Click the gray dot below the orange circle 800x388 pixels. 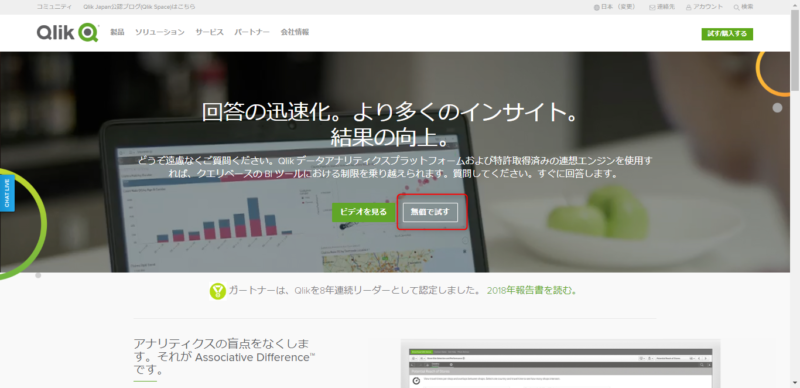click(x=777, y=108)
